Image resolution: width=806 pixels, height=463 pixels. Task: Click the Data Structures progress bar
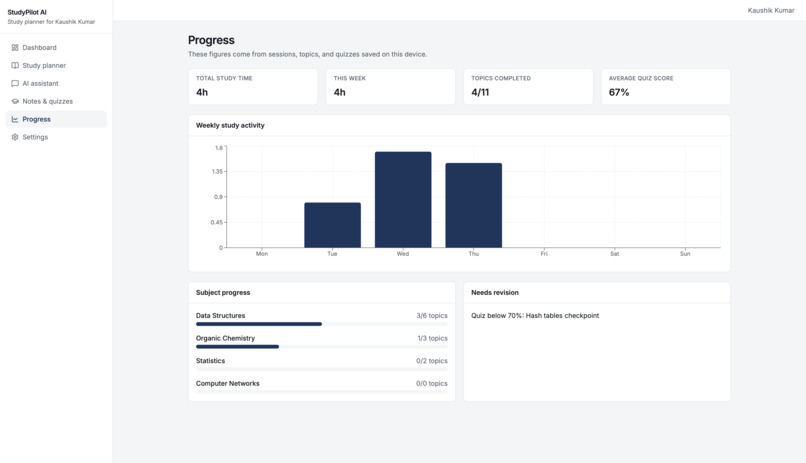pyautogui.click(x=322, y=324)
